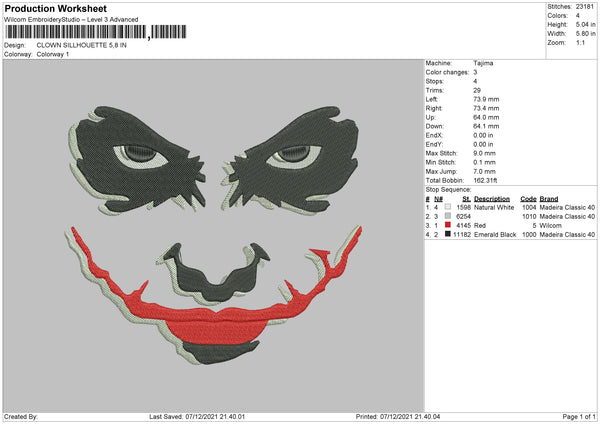Click the Up value 64.0 mm
600x424 pixels.
click(486, 117)
